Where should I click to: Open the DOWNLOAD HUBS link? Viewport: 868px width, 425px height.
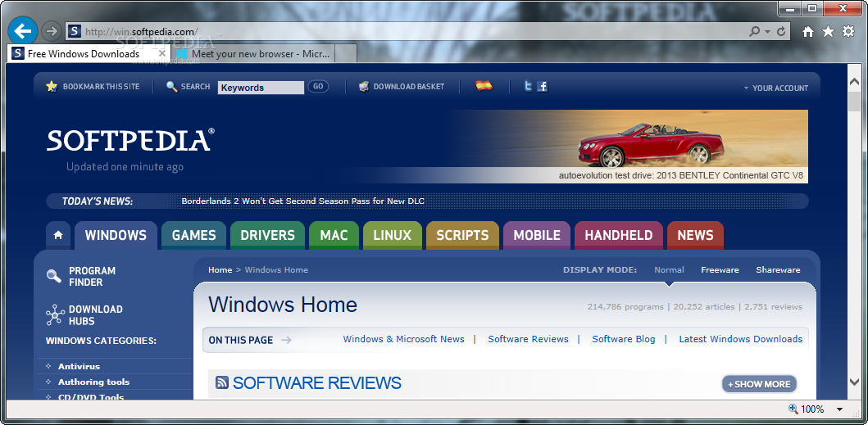pyautogui.click(x=95, y=315)
